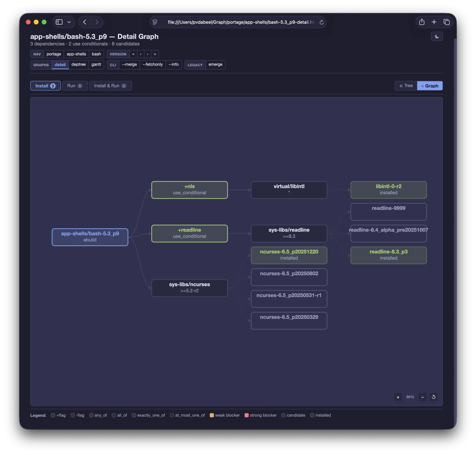Select ncurses-6.5_p20250329 candidate node

tap(289, 321)
